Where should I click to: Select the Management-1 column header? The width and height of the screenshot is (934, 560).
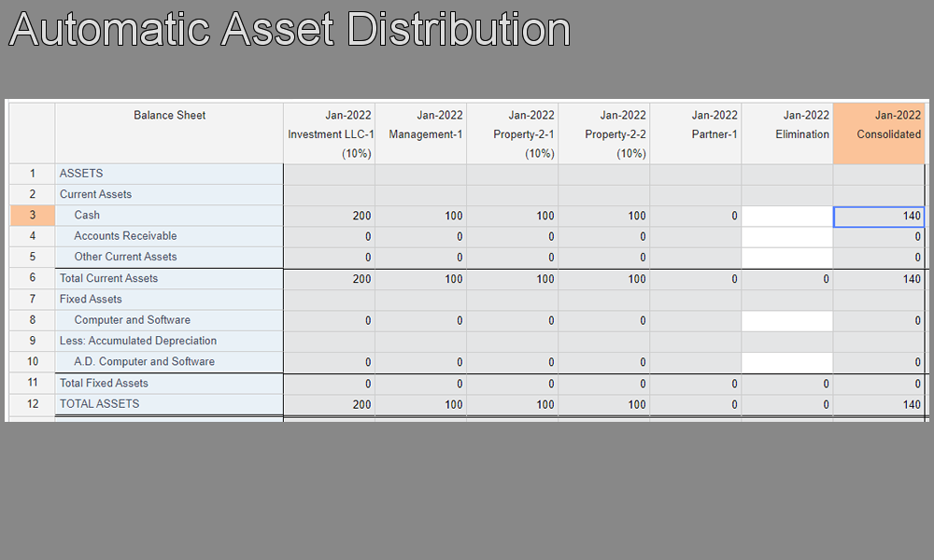[421, 133]
